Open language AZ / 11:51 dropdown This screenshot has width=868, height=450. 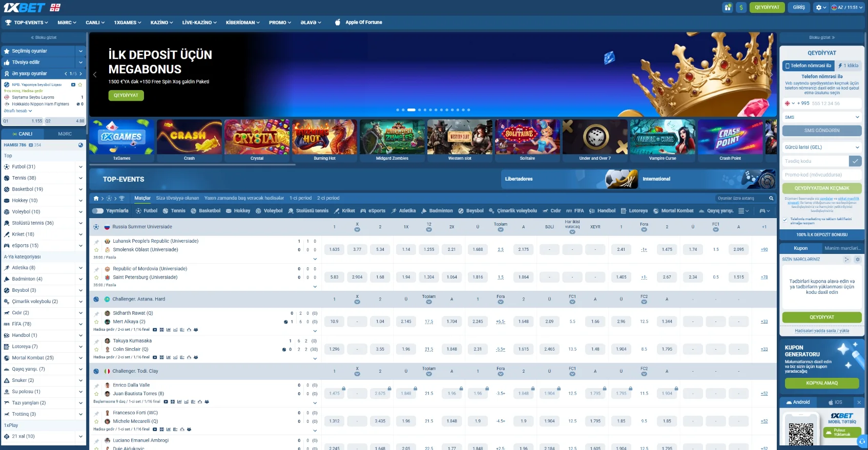[x=847, y=7]
